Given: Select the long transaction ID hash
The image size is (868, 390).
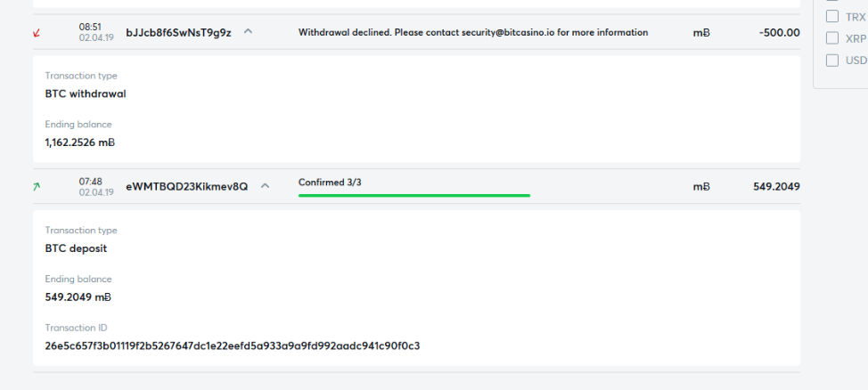Looking at the screenshot, I should (x=233, y=346).
